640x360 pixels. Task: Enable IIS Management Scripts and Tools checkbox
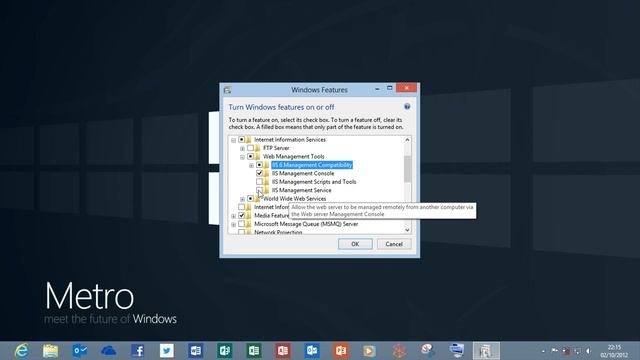[x=259, y=182]
